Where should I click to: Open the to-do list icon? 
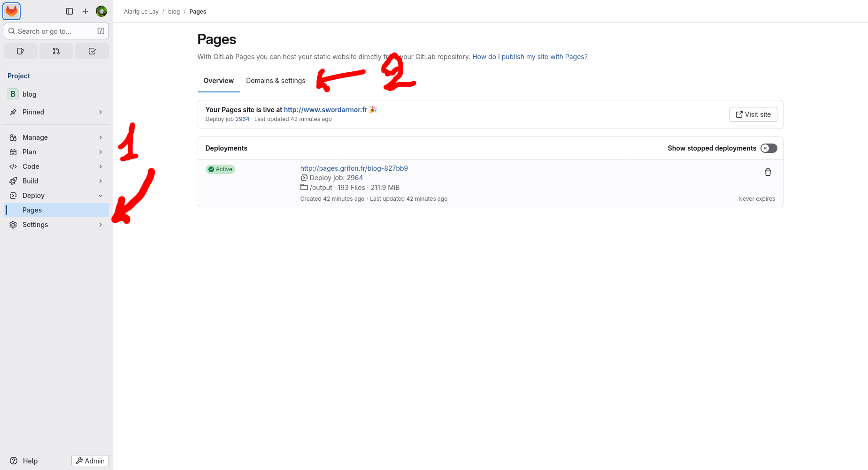pos(92,51)
